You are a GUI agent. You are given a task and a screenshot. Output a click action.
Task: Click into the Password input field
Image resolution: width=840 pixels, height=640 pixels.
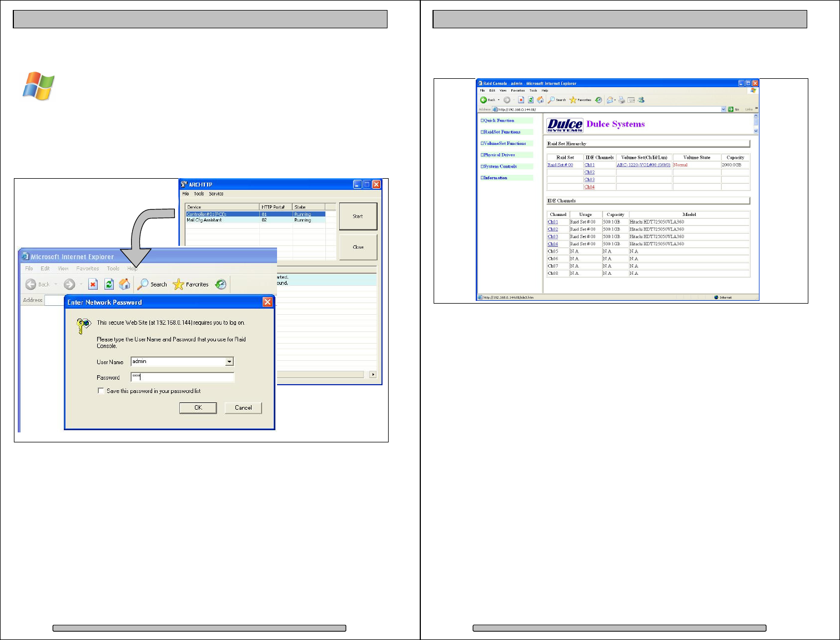pos(183,377)
